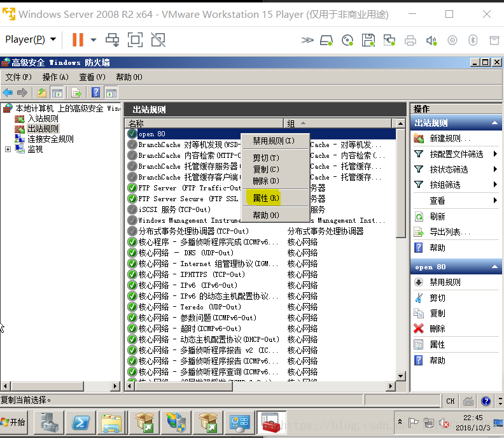Click the send Ctrl+Alt+Del icon
Screen dimensions: 504x438
pyautogui.click(x=112, y=40)
